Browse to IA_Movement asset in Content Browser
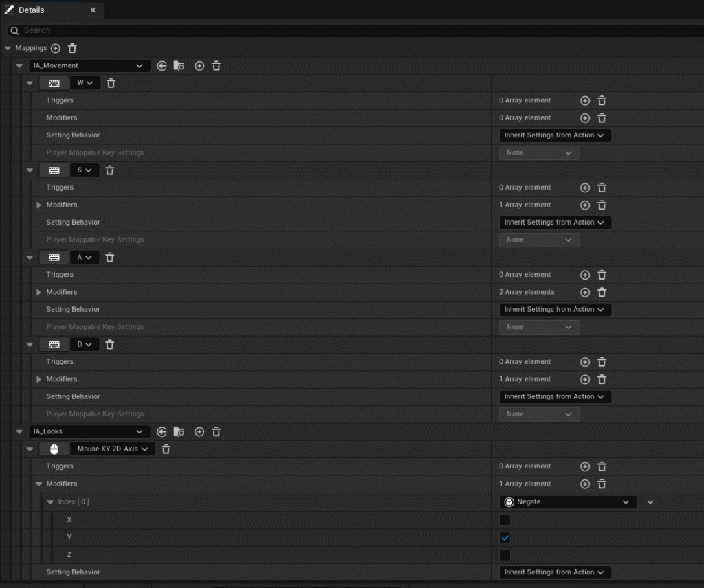 (179, 66)
